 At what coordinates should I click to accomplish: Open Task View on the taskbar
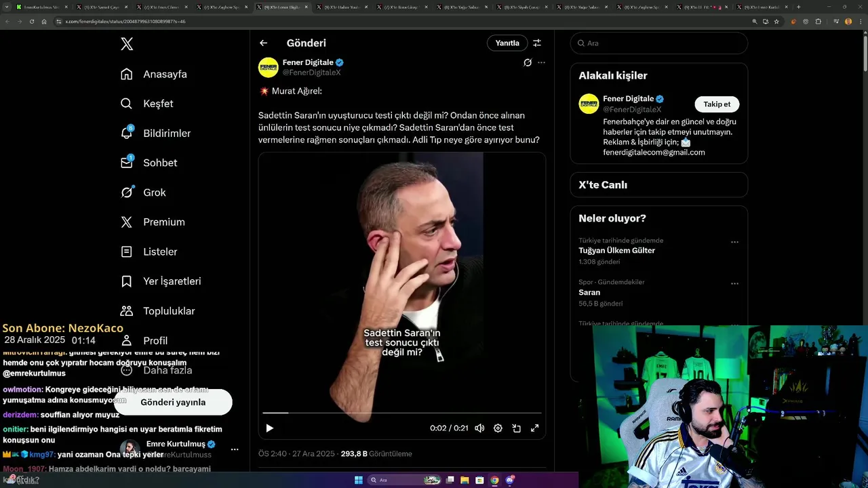[x=450, y=480]
